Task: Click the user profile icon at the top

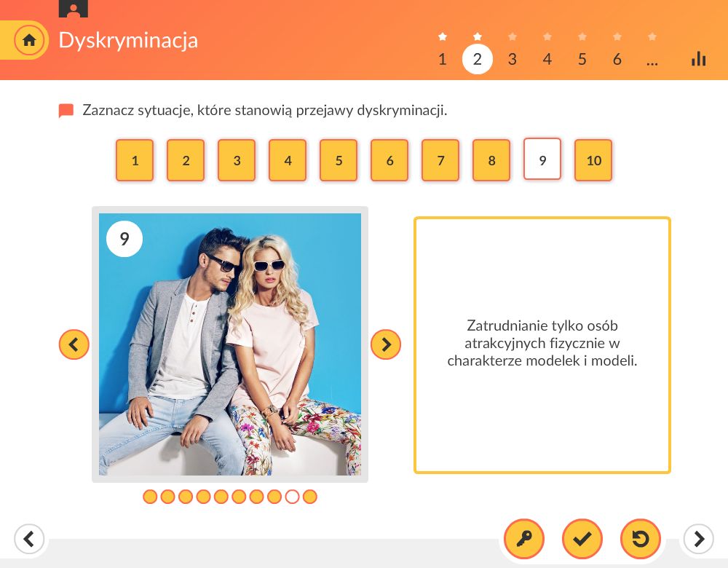Action: point(73,9)
